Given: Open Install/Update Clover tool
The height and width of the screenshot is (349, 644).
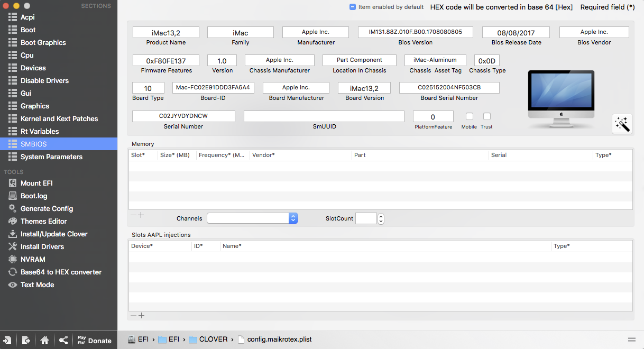Looking at the screenshot, I should [54, 234].
